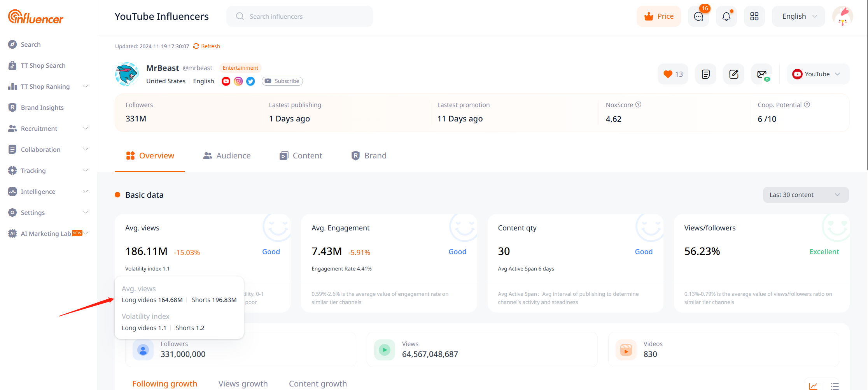Click MrBeast's Instagram profile icon
Image resolution: width=868 pixels, height=390 pixels.
238,81
